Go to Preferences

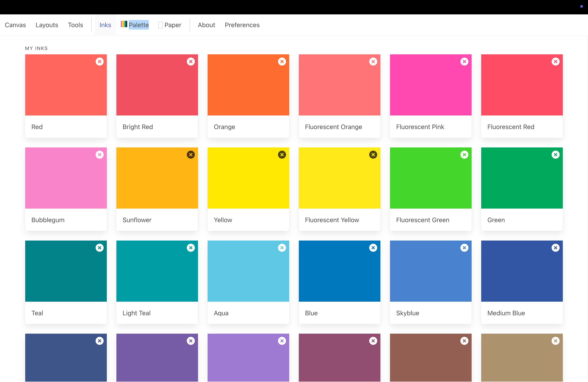coord(242,25)
